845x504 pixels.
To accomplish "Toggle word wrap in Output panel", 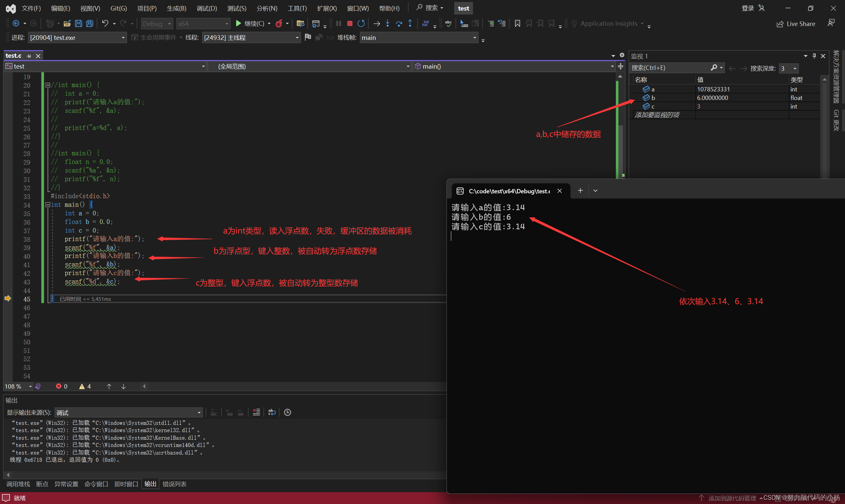I will (x=272, y=412).
